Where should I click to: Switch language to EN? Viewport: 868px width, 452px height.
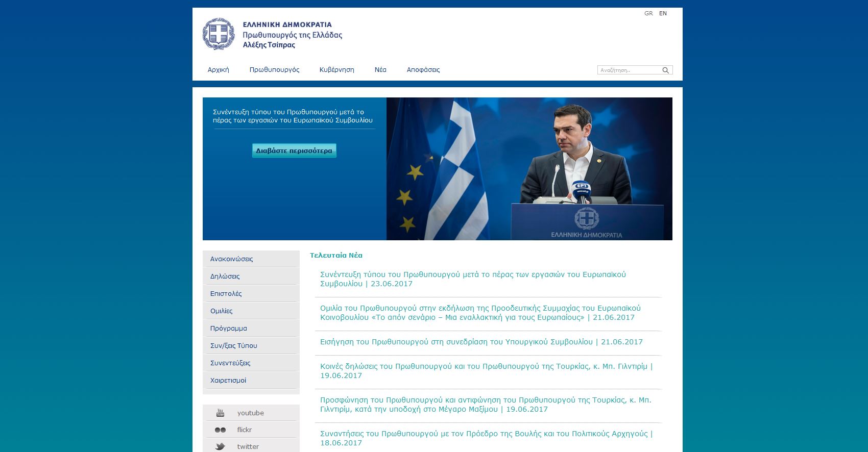663,13
